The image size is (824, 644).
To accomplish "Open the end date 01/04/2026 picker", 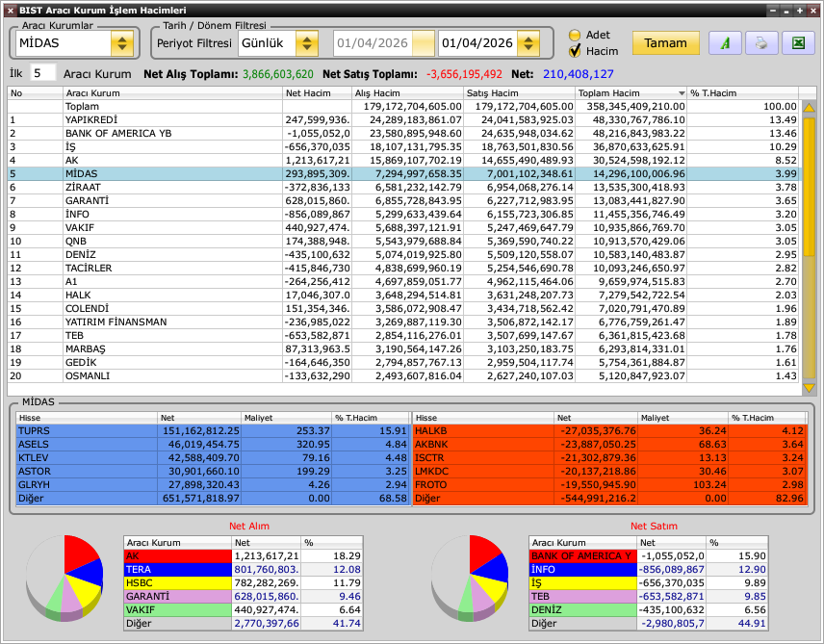I will (x=528, y=43).
